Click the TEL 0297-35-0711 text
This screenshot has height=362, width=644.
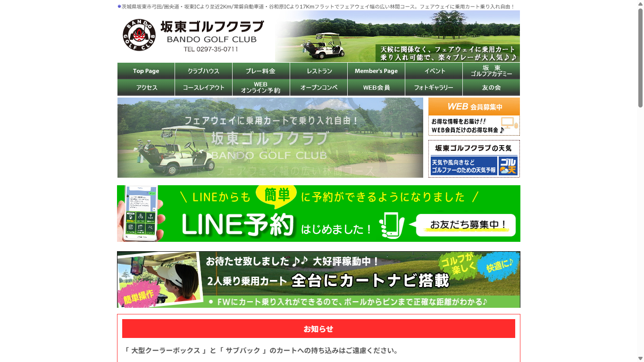point(211,49)
